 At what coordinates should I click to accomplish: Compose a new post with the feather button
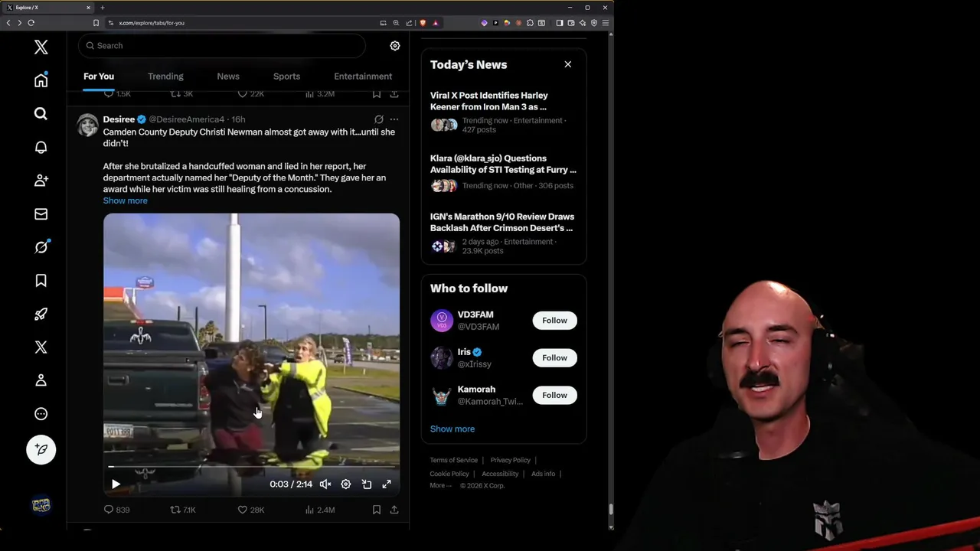[41, 449]
